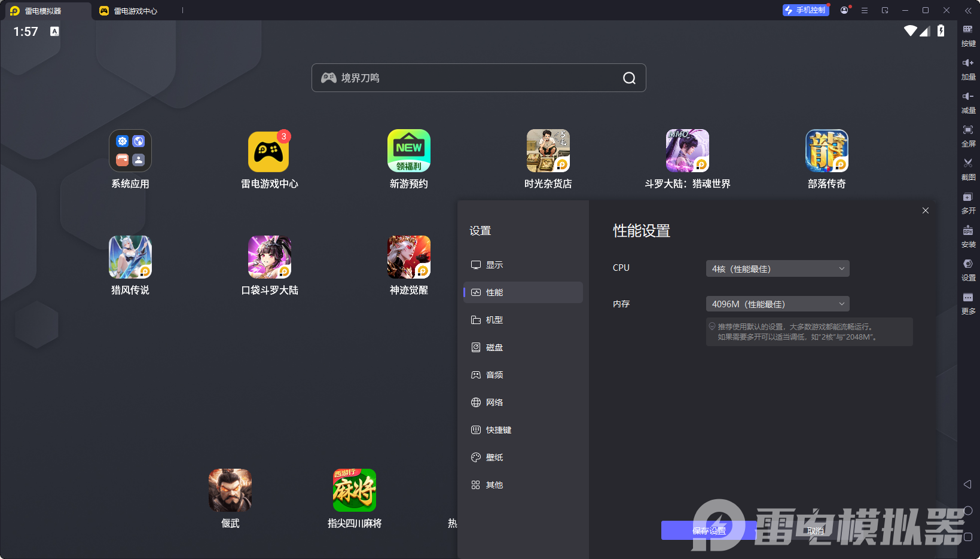Open 口袋斗罗大陆 game icon
The image size is (980, 559).
point(270,257)
